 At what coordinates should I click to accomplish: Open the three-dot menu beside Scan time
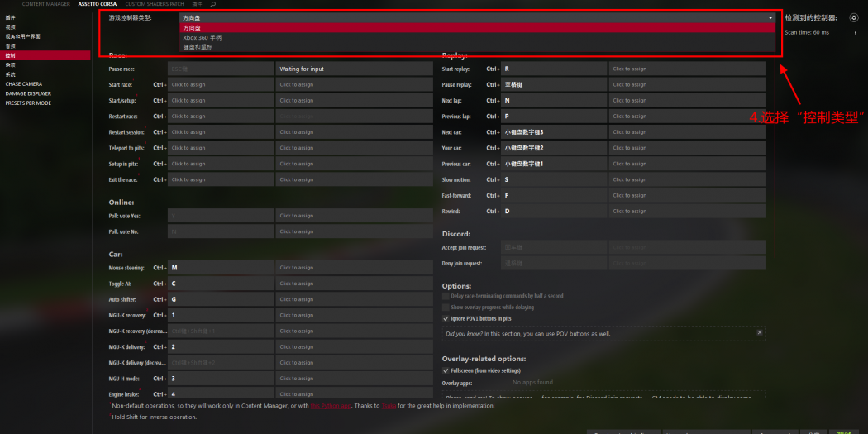(x=856, y=32)
